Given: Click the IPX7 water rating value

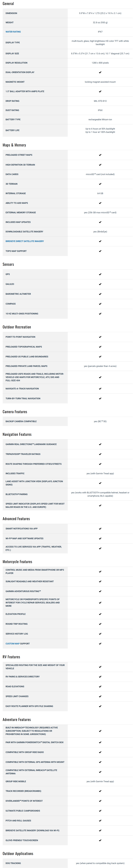Looking at the screenshot, I should pyautogui.click(x=100, y=32).
